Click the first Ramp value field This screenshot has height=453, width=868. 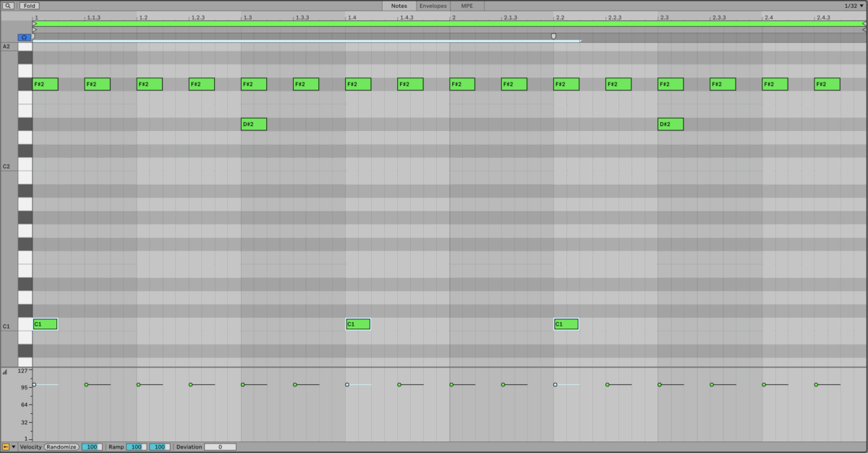pyautogui.click(x=137, y=447)
